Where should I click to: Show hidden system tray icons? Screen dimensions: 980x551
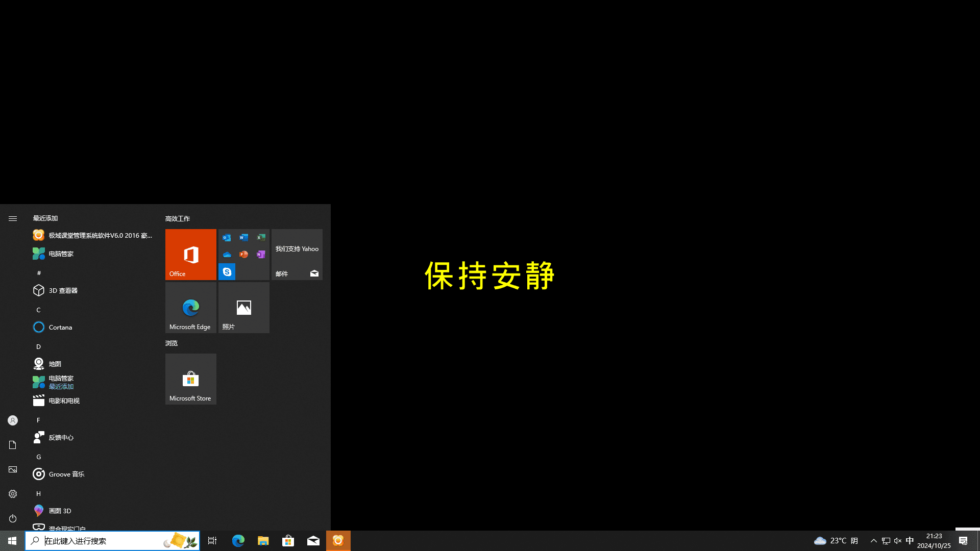coord(873,541)
